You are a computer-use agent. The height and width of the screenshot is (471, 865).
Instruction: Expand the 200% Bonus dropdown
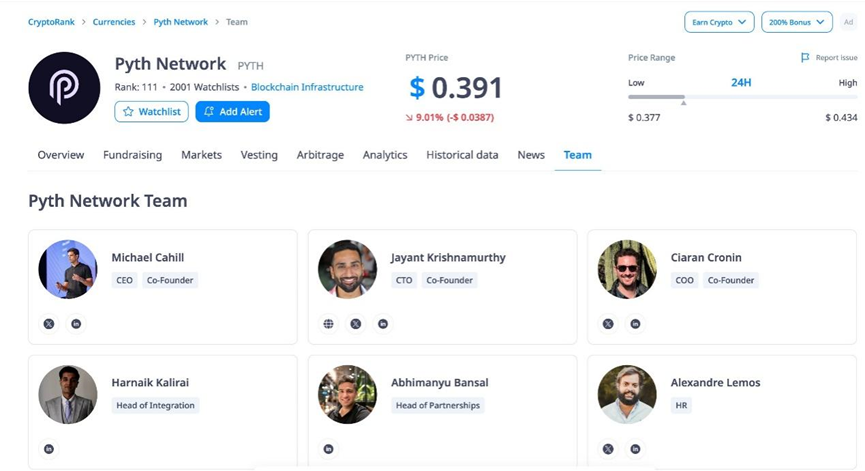796,22
